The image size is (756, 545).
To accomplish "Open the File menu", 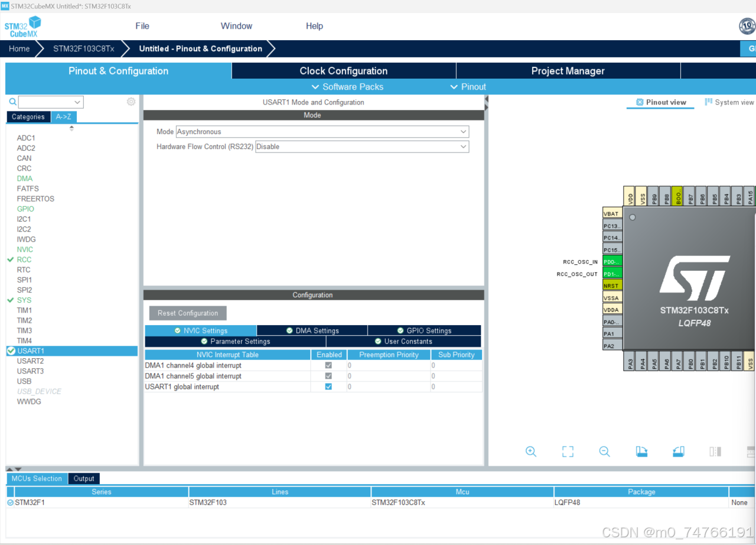I will (x=142, y=26).
